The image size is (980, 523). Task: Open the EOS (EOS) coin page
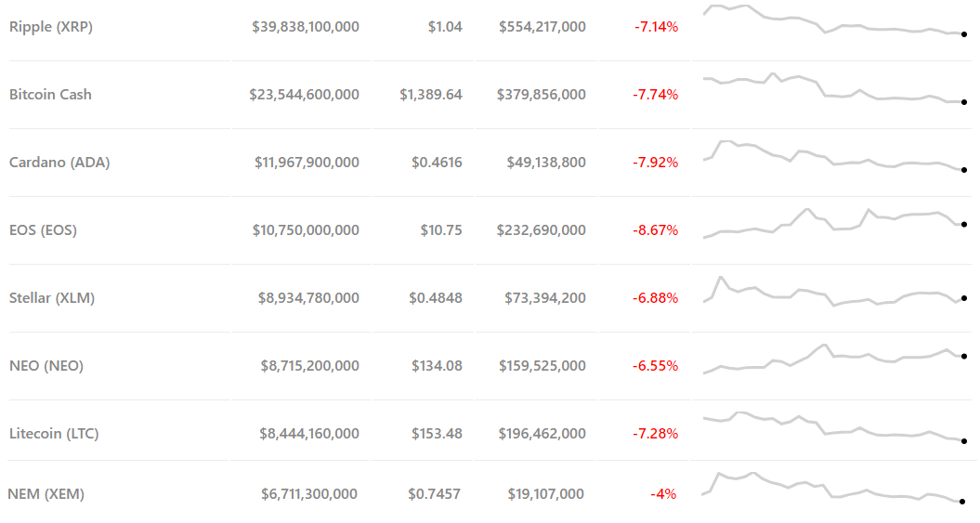tap(43, 230)
